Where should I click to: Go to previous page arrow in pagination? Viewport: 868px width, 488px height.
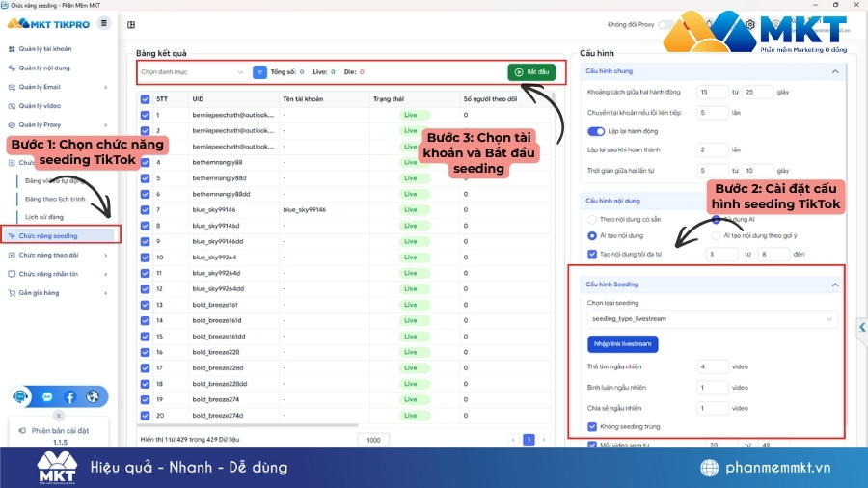coord(513,440)
